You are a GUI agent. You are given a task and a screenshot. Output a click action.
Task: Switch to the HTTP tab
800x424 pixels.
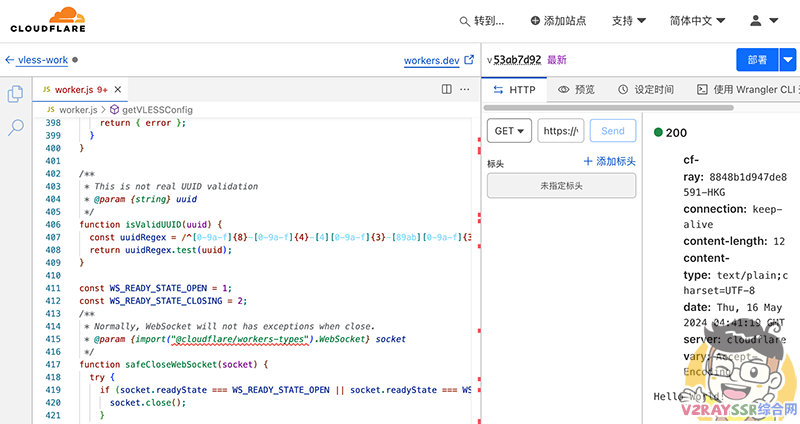pos(515,89)
